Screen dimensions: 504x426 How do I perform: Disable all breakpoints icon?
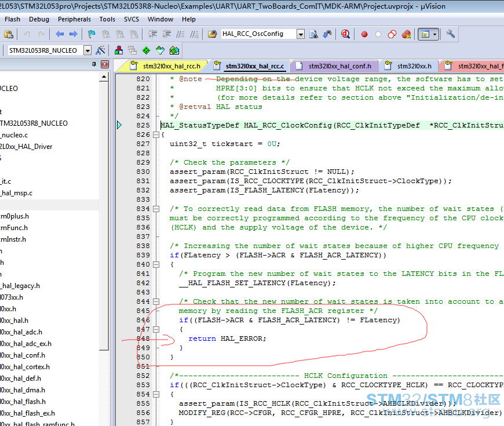[x=392, y=34]
